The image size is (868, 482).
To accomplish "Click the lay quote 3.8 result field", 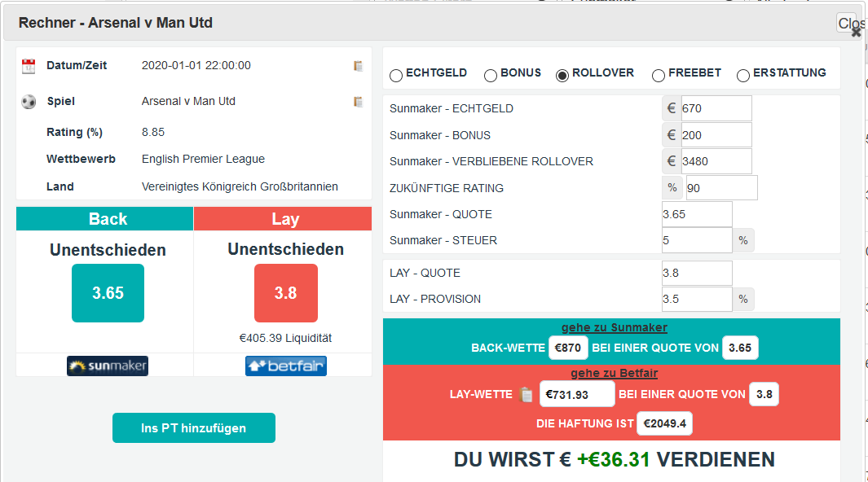I will point(764,394).
